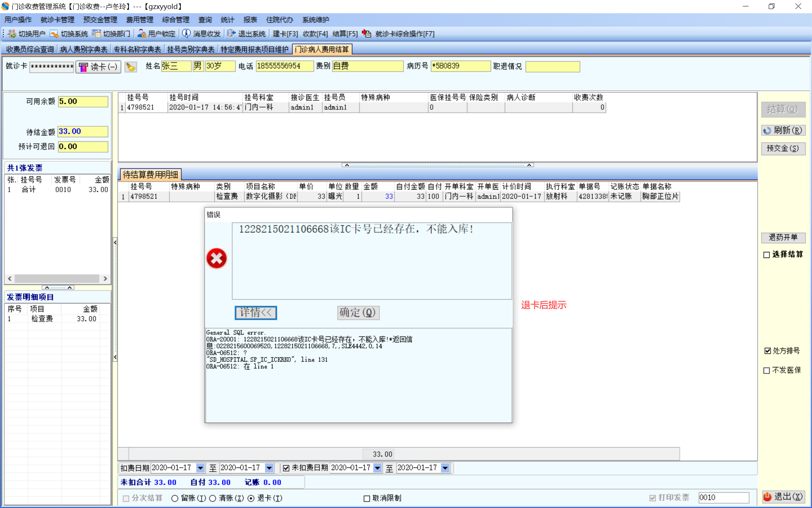Click the 切换用户 switch user icon
Image resolution: width=812 pixels, height=508 pixels.
point(12,34)
